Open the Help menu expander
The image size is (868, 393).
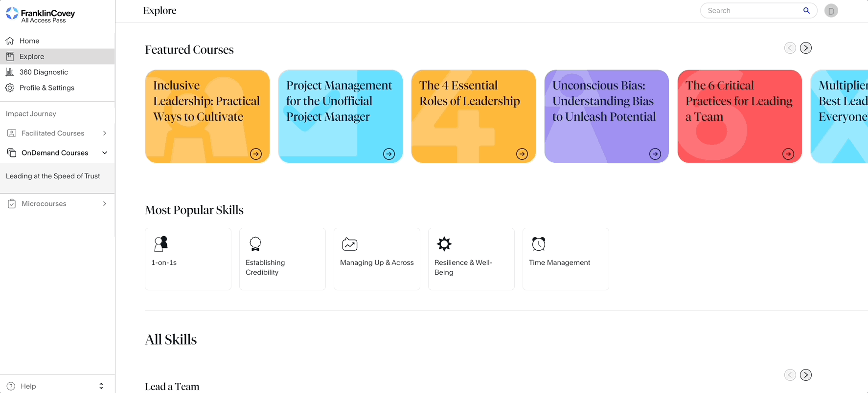(101, 386)
